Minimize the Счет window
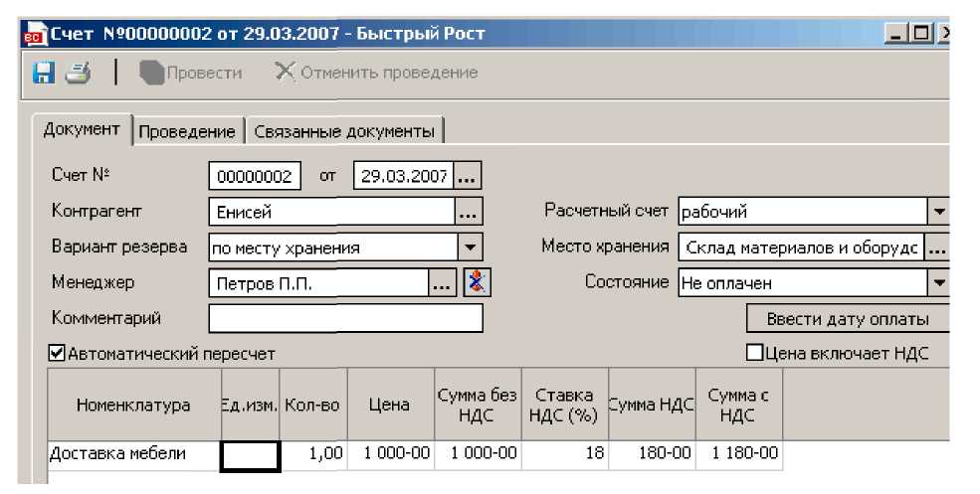 [896, 34]
